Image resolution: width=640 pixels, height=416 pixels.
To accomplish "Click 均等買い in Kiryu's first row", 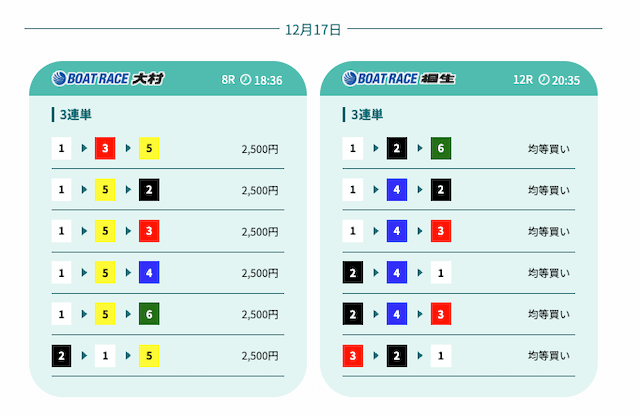I will (549, 149).
